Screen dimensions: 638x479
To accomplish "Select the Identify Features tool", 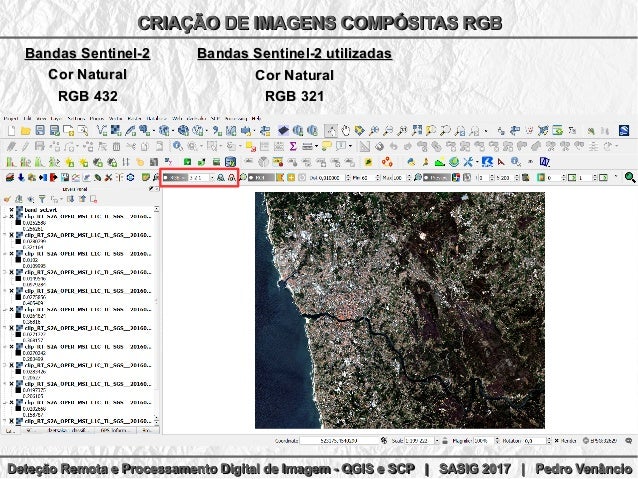I will [177, 146].
